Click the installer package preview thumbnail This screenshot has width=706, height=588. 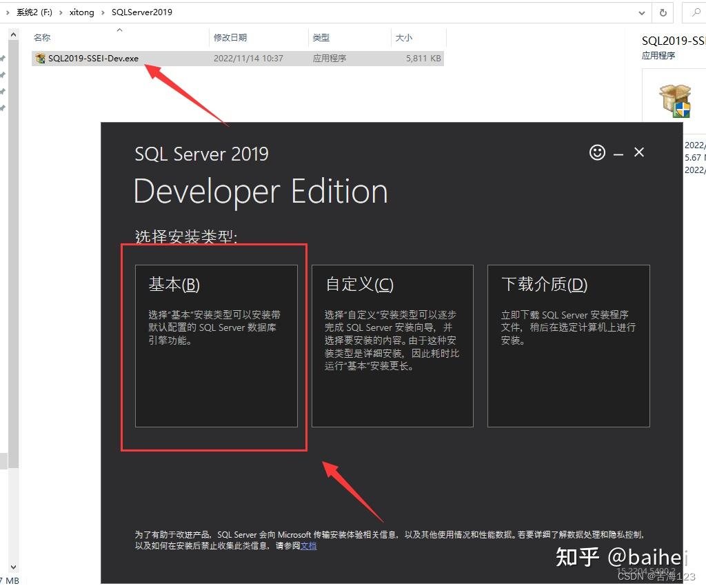[x=674, y=101]
